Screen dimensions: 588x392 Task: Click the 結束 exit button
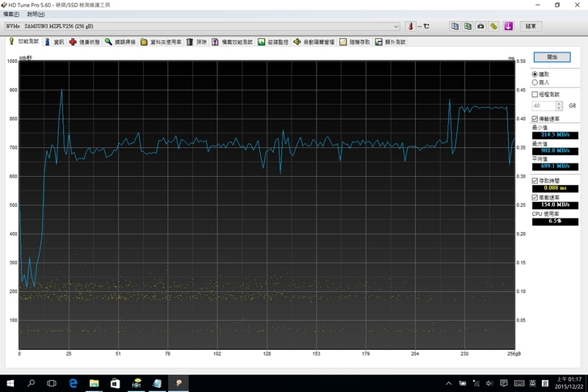click(531, 26)
